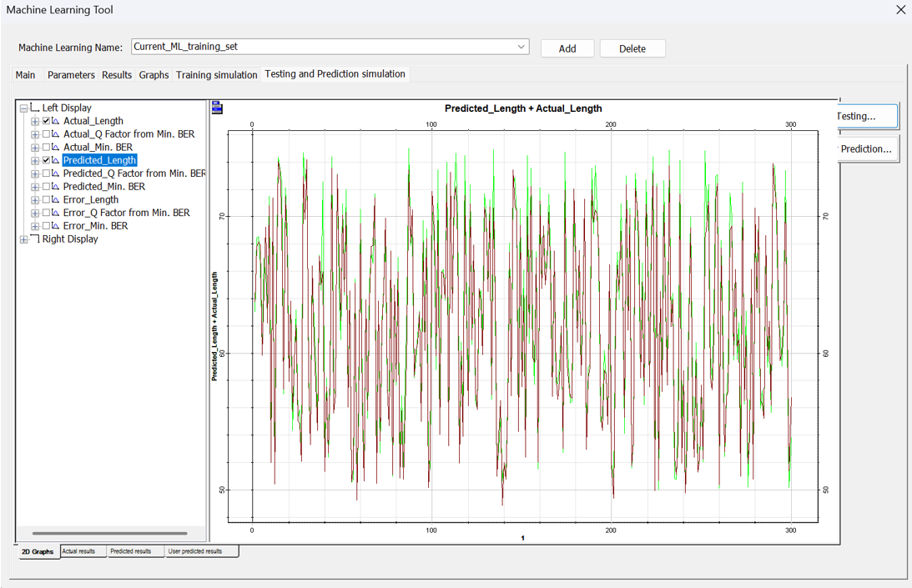Click the graph icon next to Error_Length
Viewport: 912px width, 588px height.
click(x=56, y=200)
